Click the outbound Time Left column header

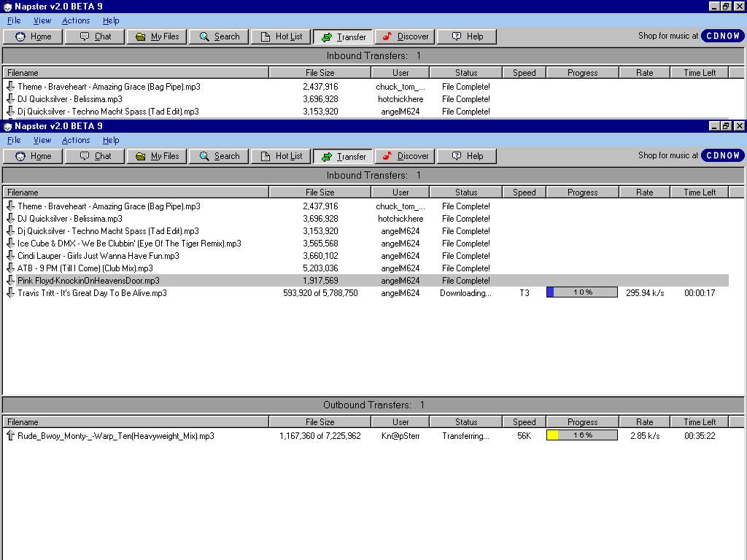[x=700, y=422]
